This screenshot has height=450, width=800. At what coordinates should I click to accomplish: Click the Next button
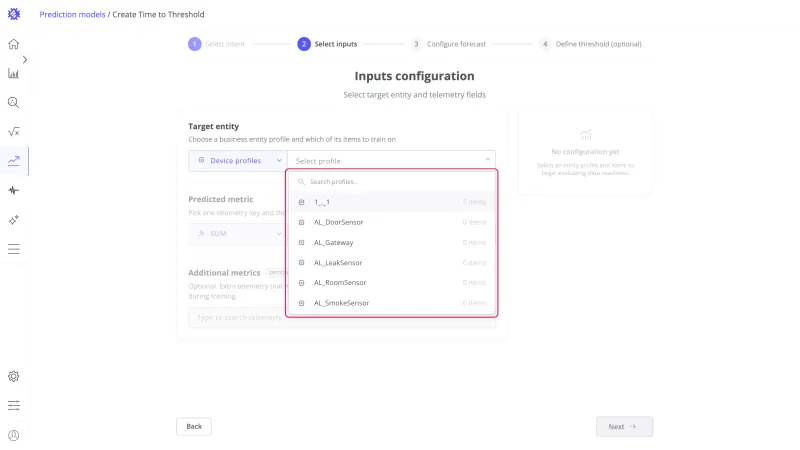pyautogui.click(x=624, y=427)
